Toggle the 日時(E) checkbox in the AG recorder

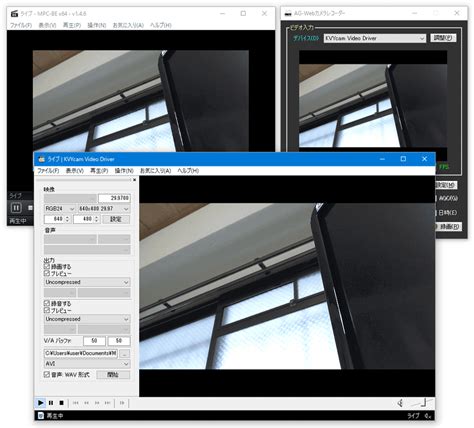[x=435, y=213]
